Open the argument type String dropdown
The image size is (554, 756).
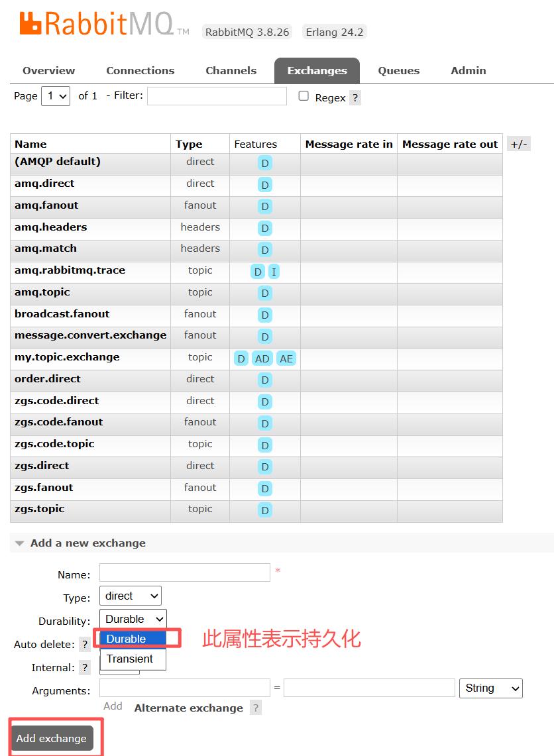click(x=491, y=688)
